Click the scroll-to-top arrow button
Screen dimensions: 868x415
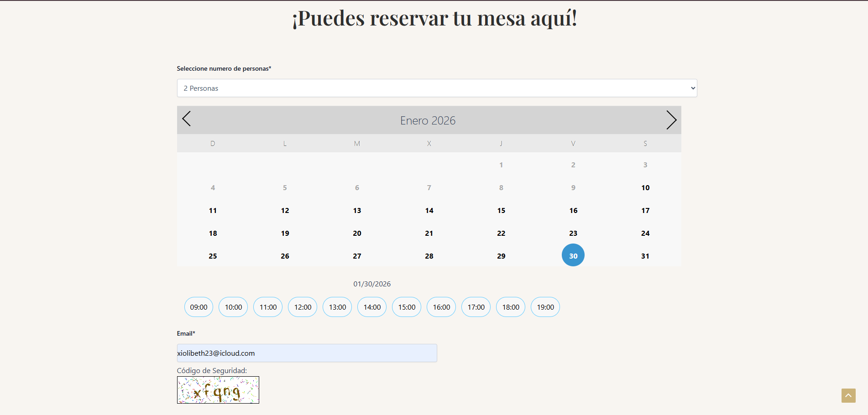click(848, 395)
